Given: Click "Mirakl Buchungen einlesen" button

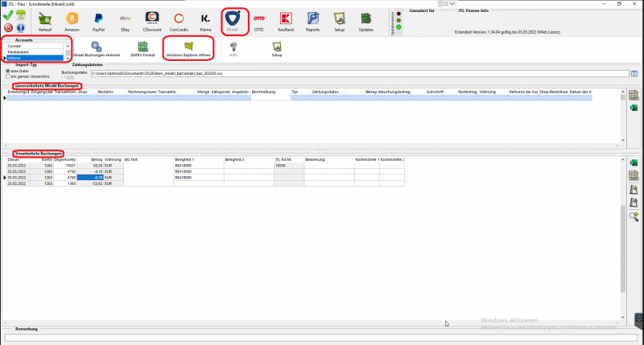Looking at the screenshot, I should pyautogui.click(x=97, y=49).
